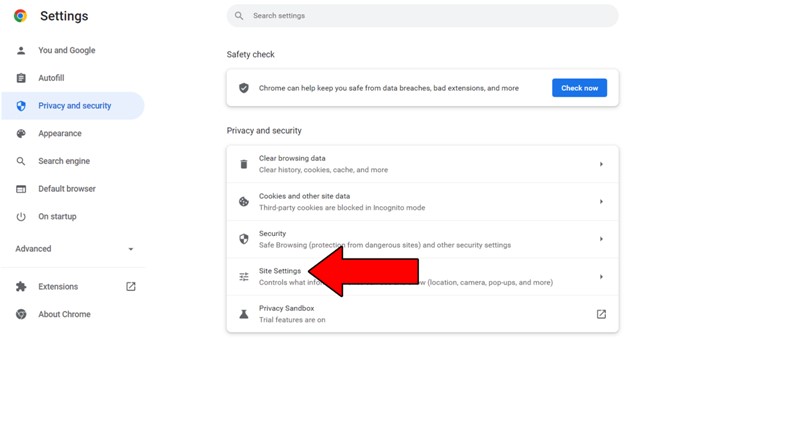800x440 pixels.
Task: Click the Privacy and security section heading
Action: pyautogui.click(x=264, y=131)
